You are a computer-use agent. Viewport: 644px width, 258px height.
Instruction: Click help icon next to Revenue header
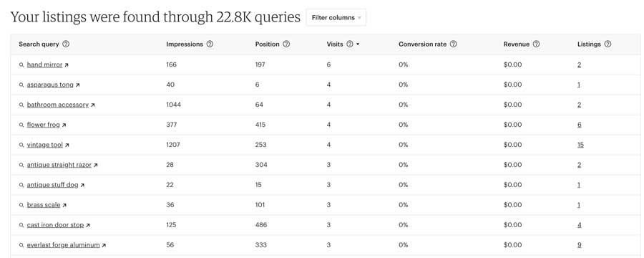(x=536, y=44)
